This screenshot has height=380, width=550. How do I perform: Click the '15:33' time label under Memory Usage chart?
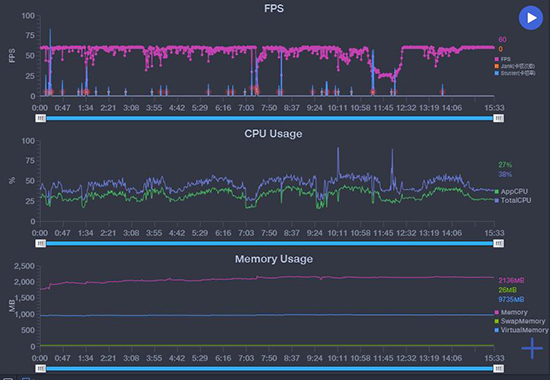(x=494, y=358)
